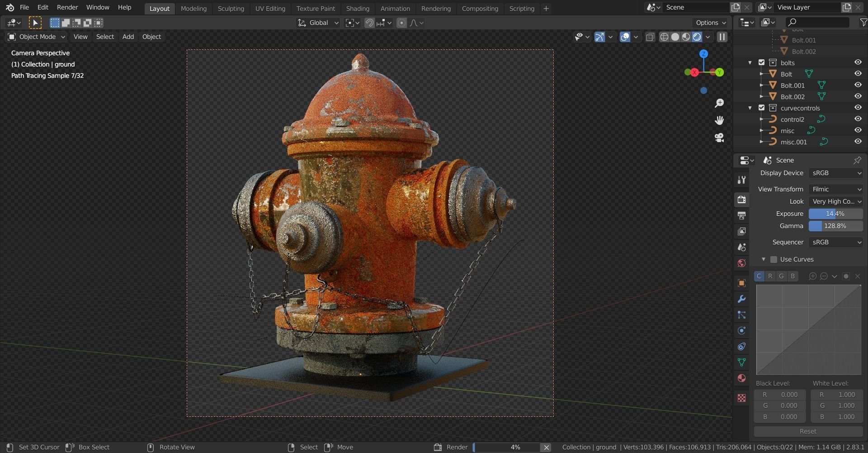This screenshot has height=453, width=868.
Task: Click the zoom magnifier icon in viewport
Action: pyautogui.click(x=719, y=103)
